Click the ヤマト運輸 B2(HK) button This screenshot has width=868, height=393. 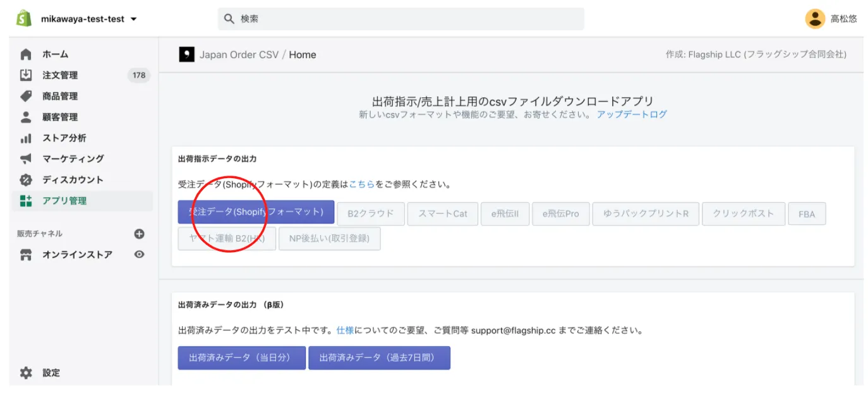227,239
